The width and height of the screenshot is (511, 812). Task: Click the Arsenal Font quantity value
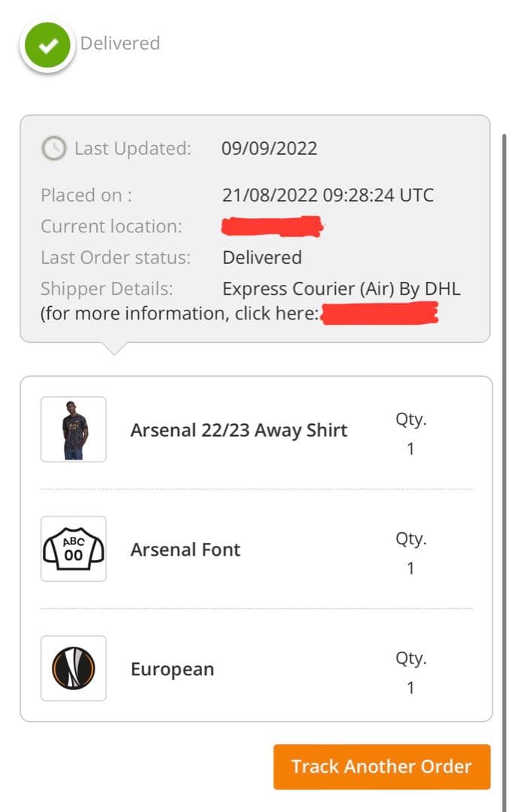click(410, 568)
